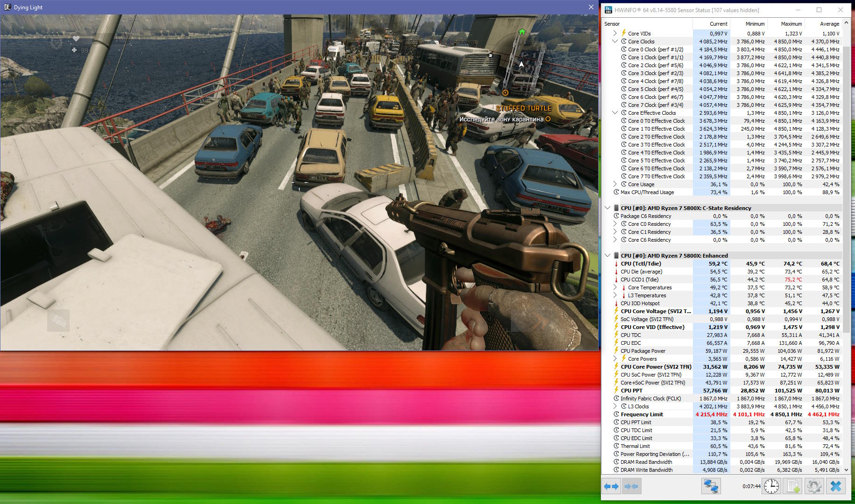
Task: Collapse the C-State Residency sensor group
Action: 608,208
